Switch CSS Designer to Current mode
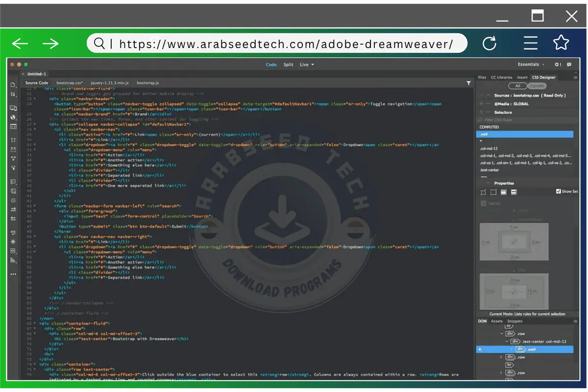588x392 pixels. coord(537,85)
